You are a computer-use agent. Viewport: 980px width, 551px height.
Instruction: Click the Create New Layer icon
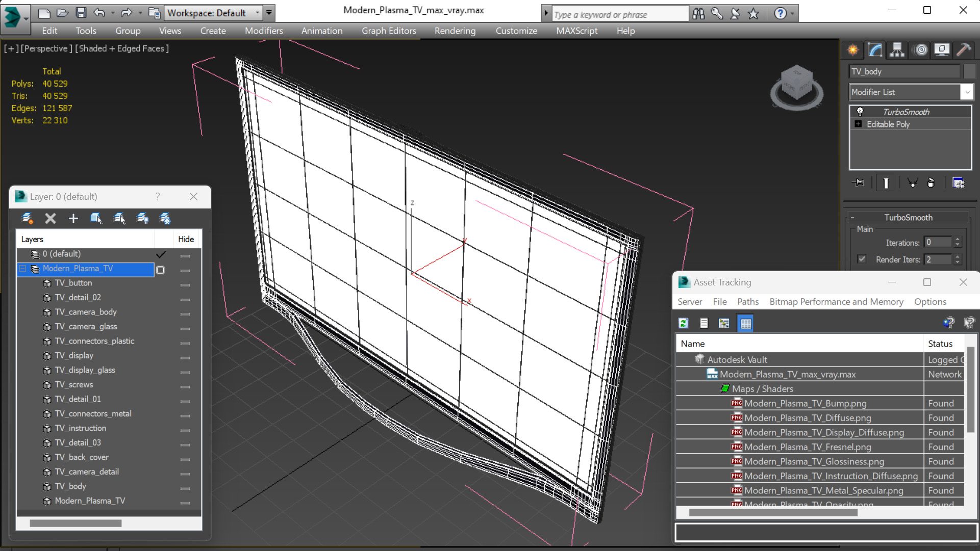tap(27, 218)
